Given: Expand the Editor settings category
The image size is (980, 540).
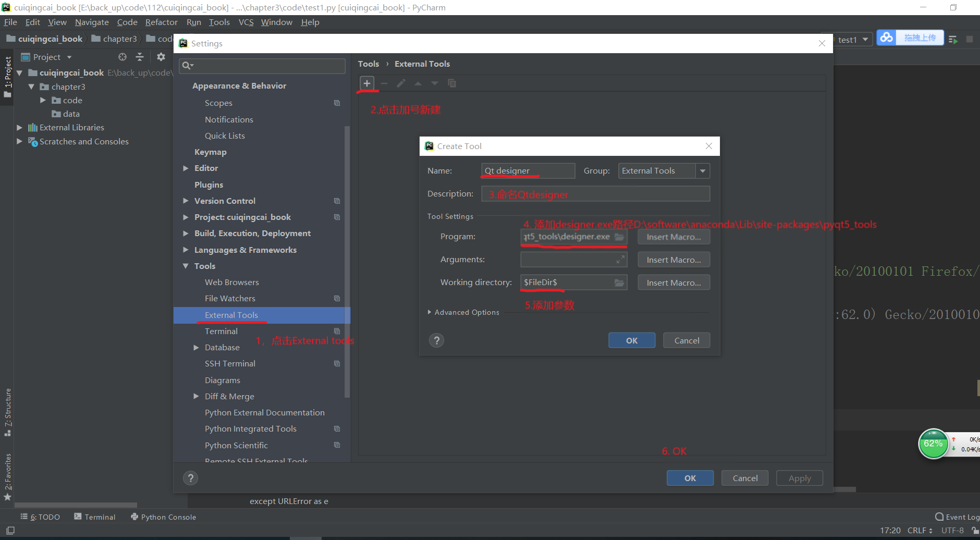Looking at the screenshot, I should pos(186,168).
